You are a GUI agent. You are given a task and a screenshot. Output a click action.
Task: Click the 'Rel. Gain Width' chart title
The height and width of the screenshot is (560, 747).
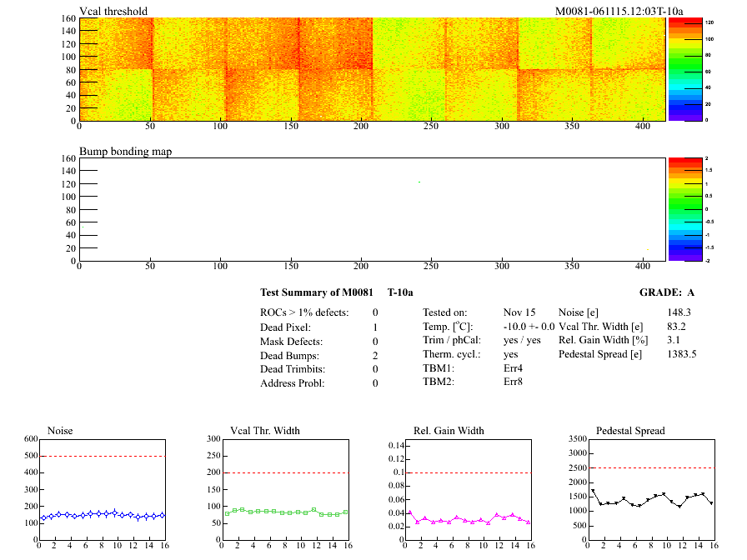(x=449, y=431)
